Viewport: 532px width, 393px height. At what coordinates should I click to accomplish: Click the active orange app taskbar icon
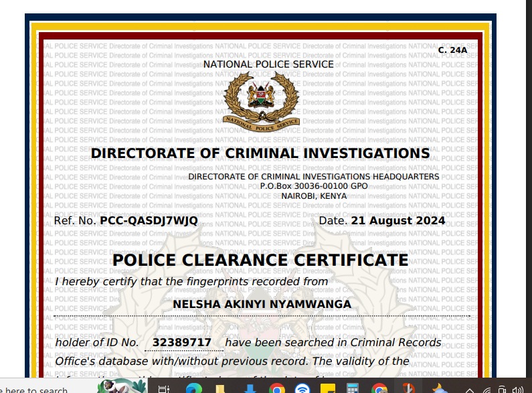click(x=408, y=389)
